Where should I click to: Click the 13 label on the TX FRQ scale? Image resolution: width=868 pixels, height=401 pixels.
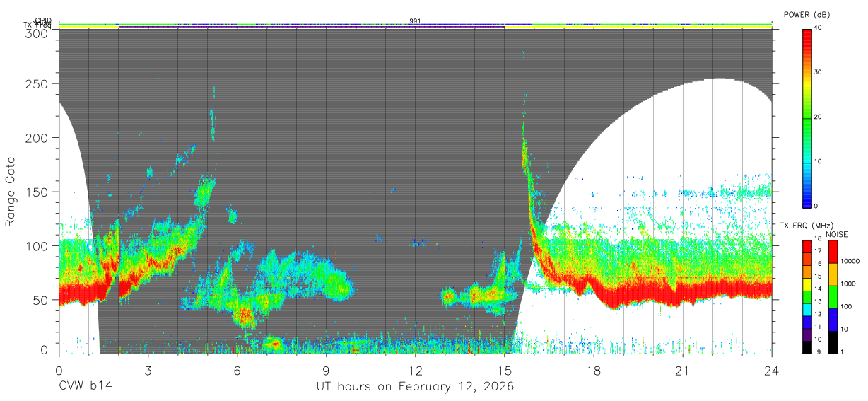pos(817,301)
